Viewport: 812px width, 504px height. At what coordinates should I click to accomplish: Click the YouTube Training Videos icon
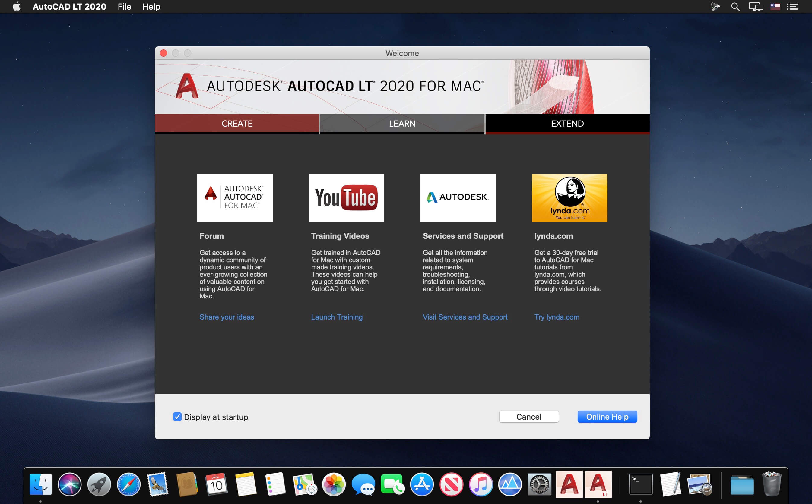pyautogui.click(x=347, y=197)
